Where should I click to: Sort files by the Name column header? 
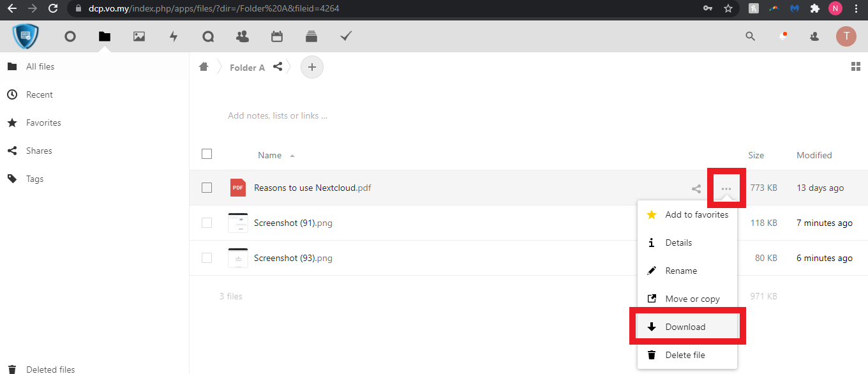(270, 155)
